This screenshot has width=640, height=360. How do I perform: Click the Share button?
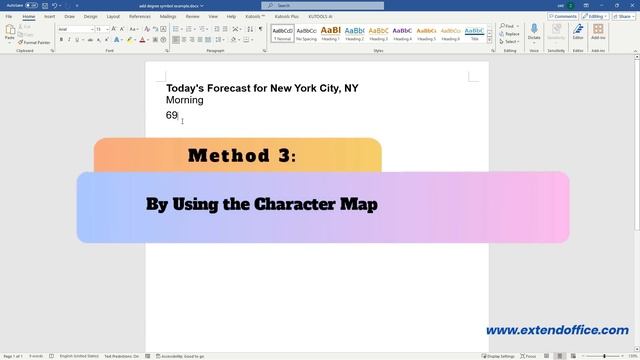(x=624, y=16)
